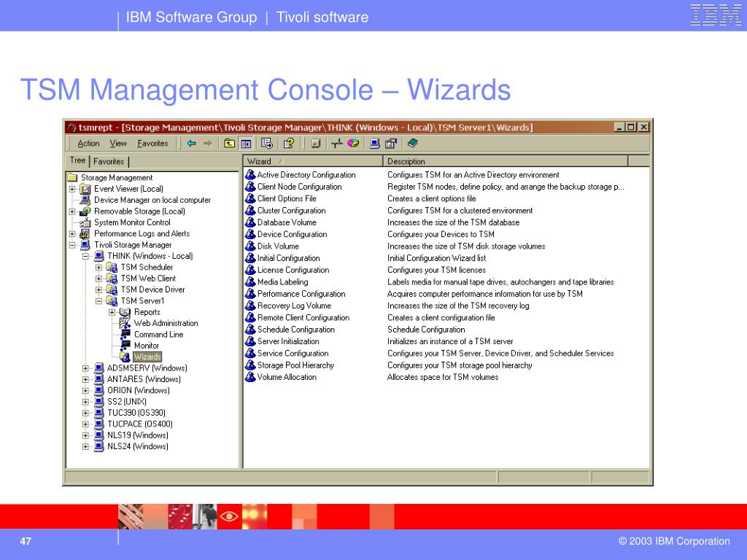Click the Database Volume wizard icon
747x560 pixels.
(x=250, y=222)
